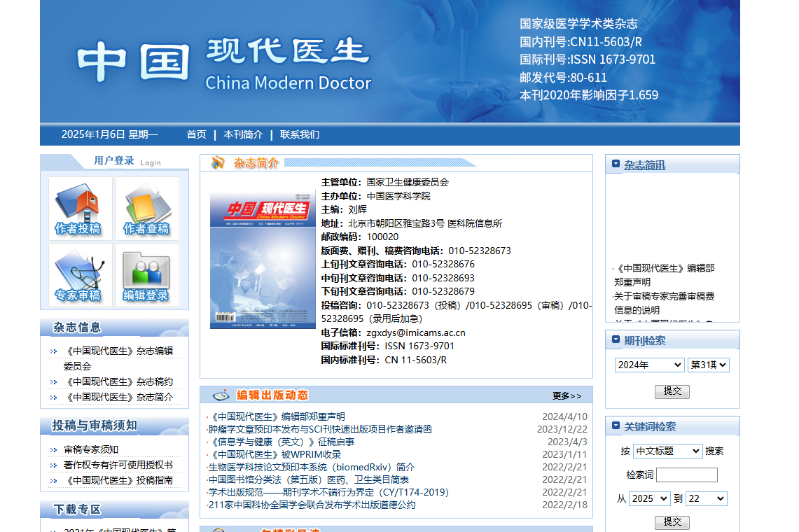799x532 pixels.
Task: Click the 关键词检索 panel square icon
Action: [x=616, y=426]
